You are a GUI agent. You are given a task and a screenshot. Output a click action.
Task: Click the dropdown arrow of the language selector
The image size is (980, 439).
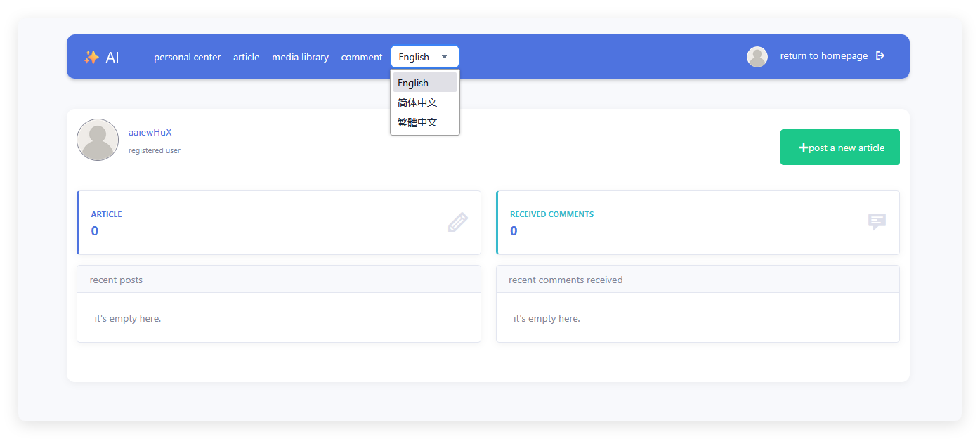(445, 57)
